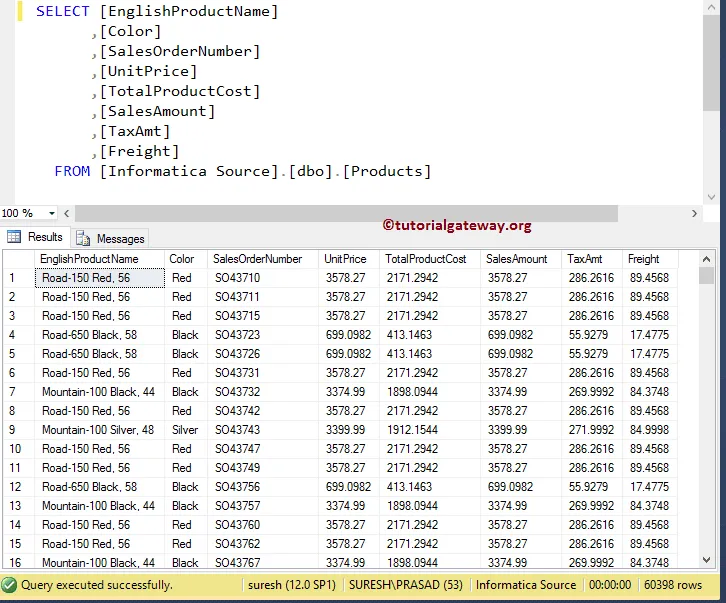Viewport: 726px width, 603px height.
Task: Select row header number 7
Action: tap(19, 392)
